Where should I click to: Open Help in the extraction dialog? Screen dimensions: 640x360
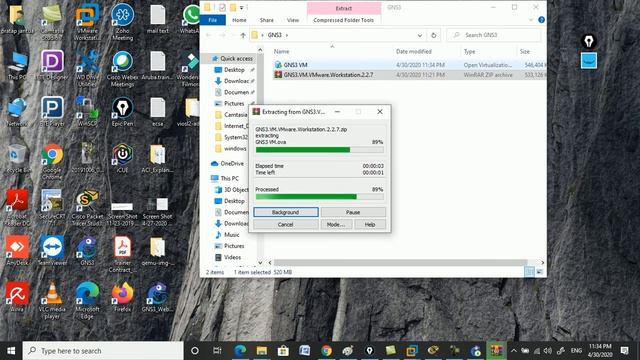(x=370, y=224)
